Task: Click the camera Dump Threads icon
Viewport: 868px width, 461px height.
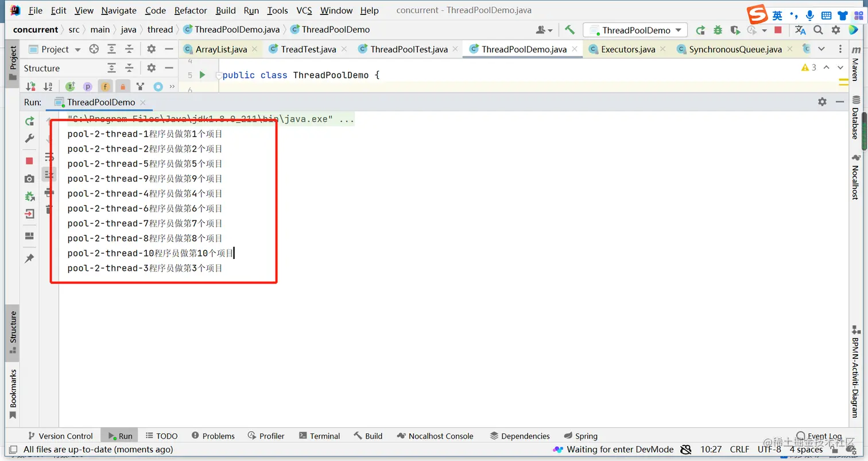Action: (x=29, y=179)
